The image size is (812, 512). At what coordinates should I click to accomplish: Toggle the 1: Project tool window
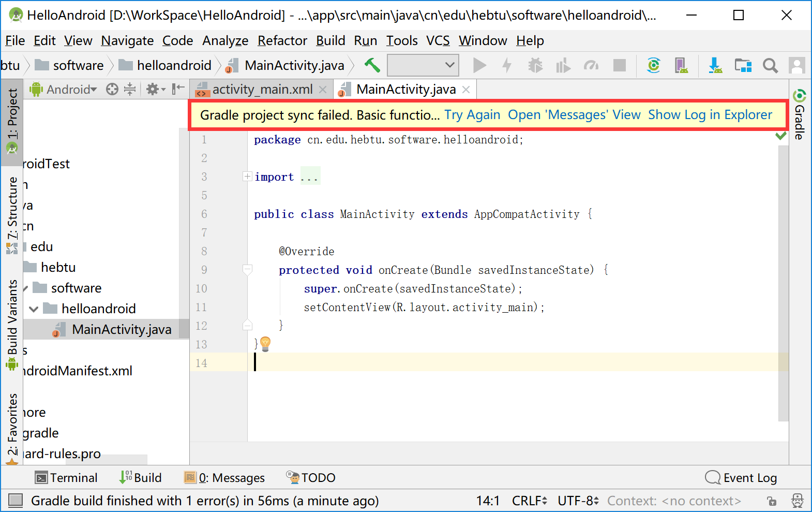(12, 122)
